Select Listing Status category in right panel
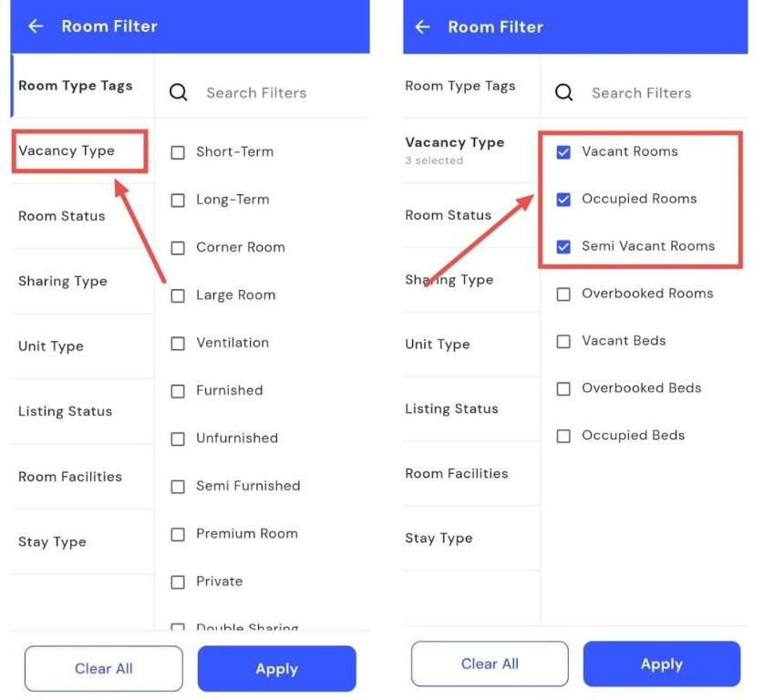Image resolution: width=764 pixels, height=700 pixels. [x=451, y=408]
